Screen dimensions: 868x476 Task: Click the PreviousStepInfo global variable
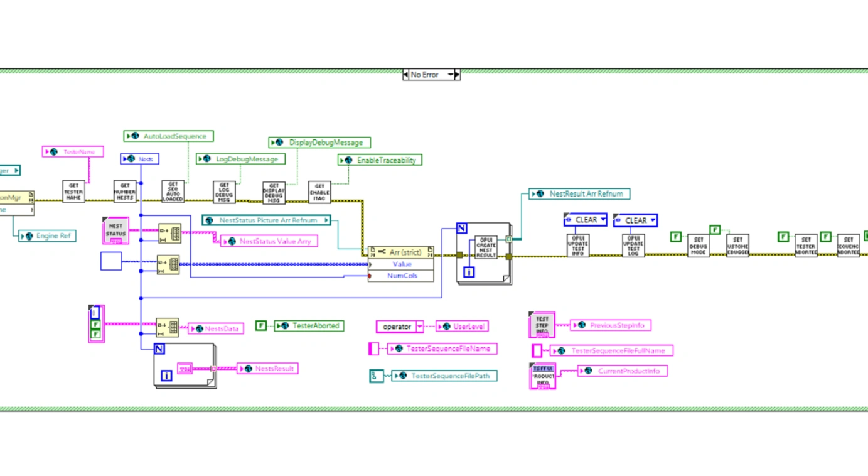611,325
